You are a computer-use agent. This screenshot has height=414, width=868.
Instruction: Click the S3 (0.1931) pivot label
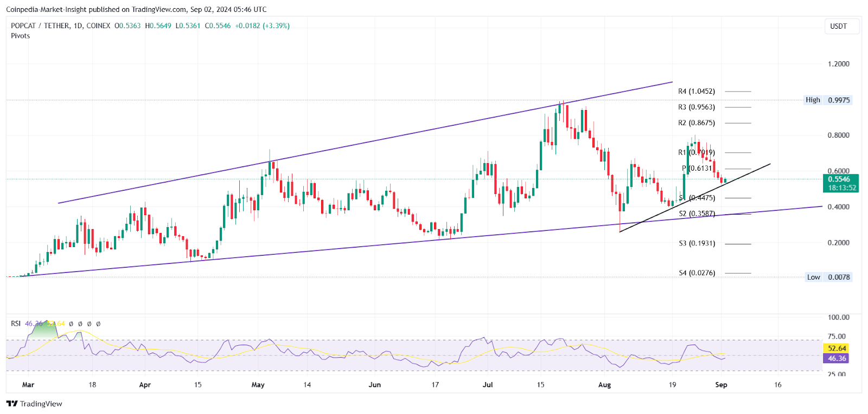pos(697,243)
